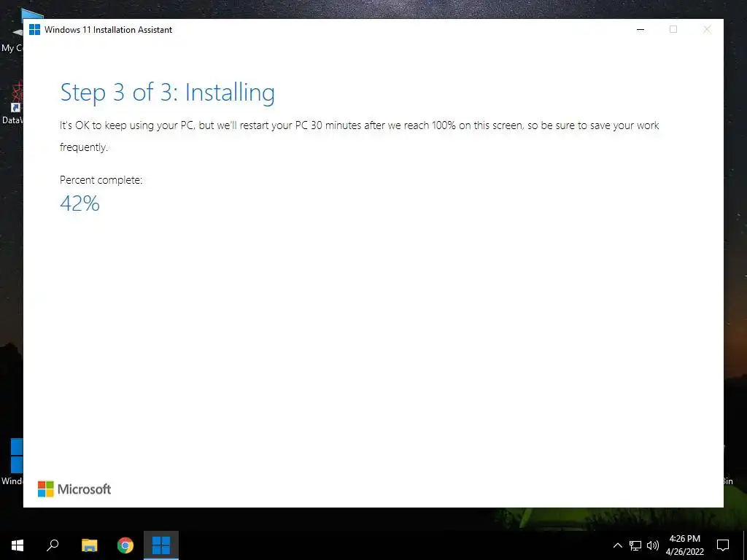747x560 pixels.
Task: Launch Google Chrome from taskbar
Action: pos(125,545)
